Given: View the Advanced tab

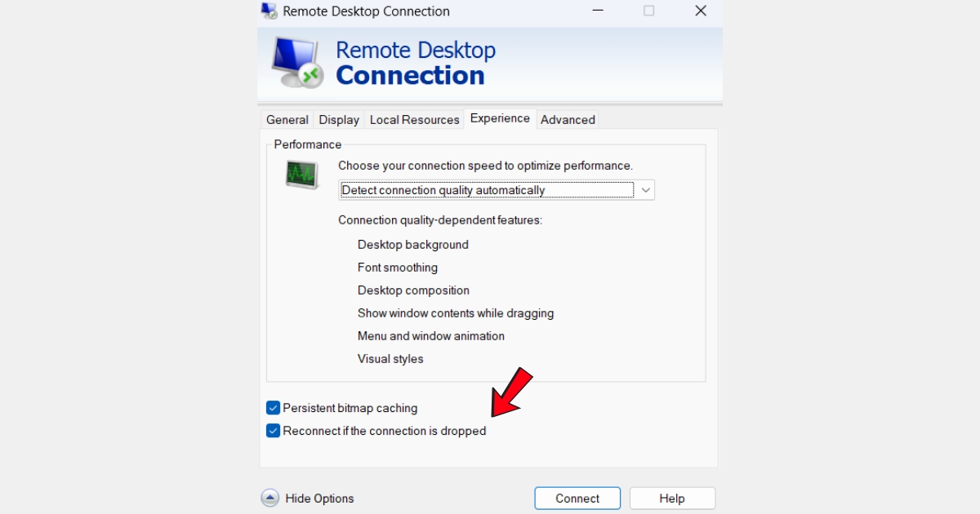Looking at the screenshot, I should (567, 119).
